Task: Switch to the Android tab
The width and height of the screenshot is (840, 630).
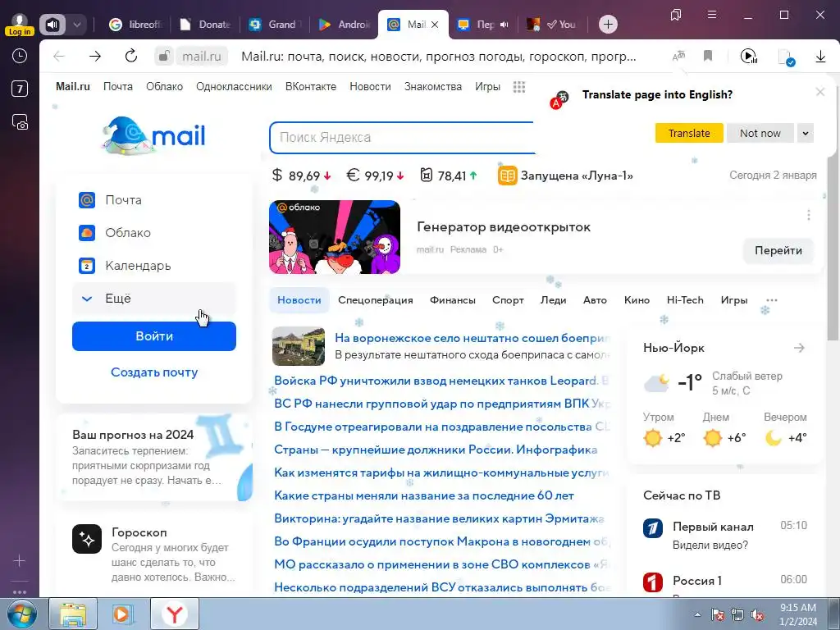Action: pyautogui.click(x=345, y=24)
